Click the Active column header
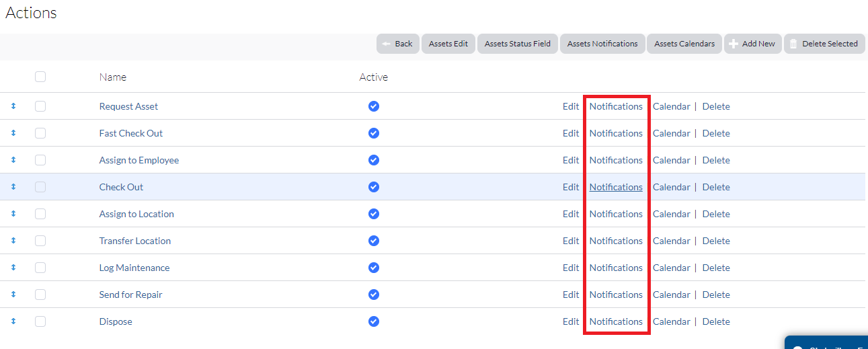 (x=374, y=77)
